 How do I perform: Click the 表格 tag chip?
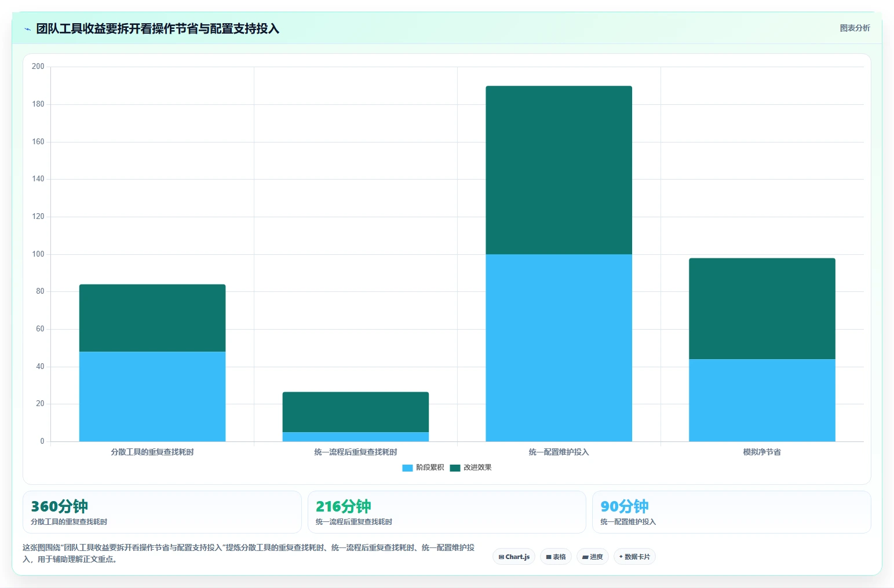tap(556, 557)
